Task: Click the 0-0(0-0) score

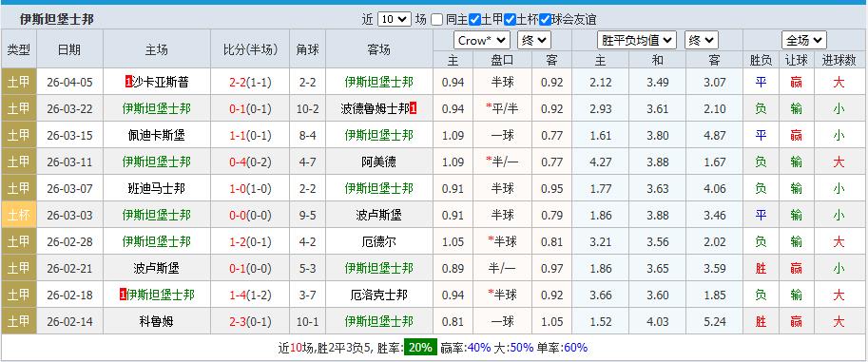Action: (250, 216)
